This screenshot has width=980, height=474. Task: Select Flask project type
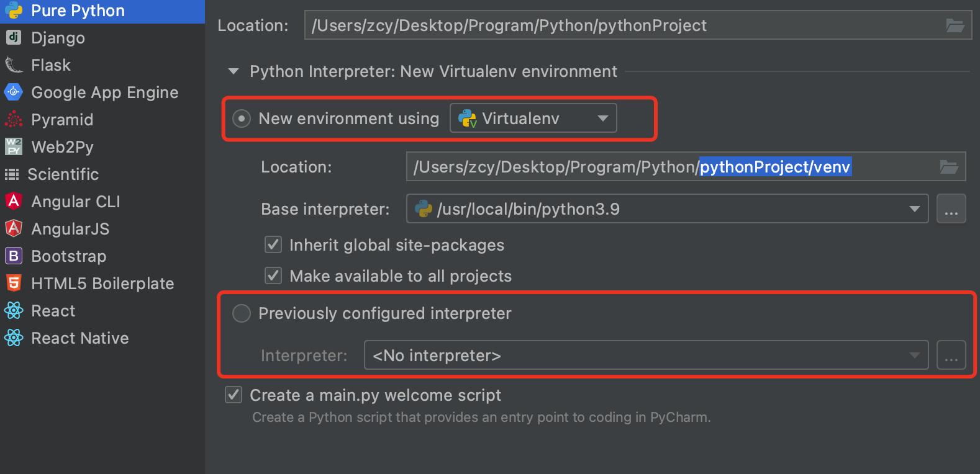point(102,65)
